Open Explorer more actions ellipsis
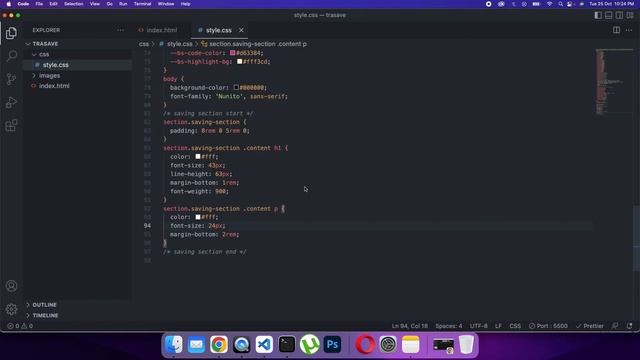640x360 pixels. pos(120,30)
